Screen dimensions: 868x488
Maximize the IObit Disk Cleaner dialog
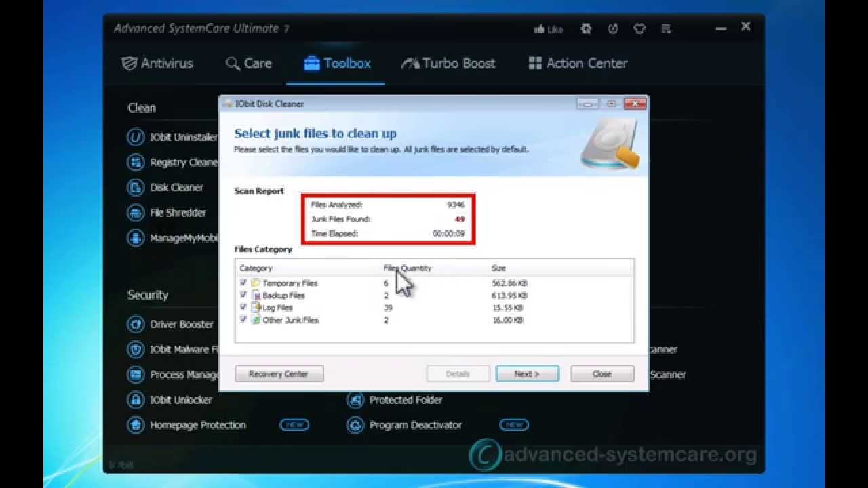611,104
